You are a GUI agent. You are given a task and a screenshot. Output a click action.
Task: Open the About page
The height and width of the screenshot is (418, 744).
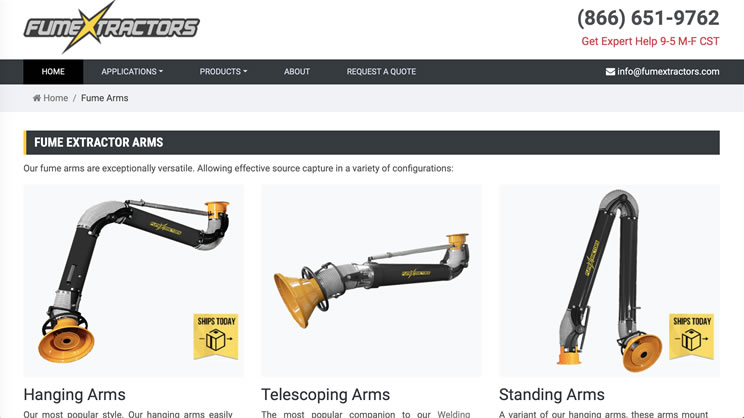297,72
